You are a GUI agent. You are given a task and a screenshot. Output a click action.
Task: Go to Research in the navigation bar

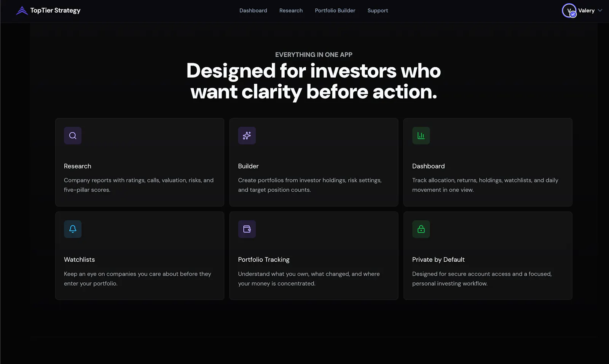coord(291,11)
